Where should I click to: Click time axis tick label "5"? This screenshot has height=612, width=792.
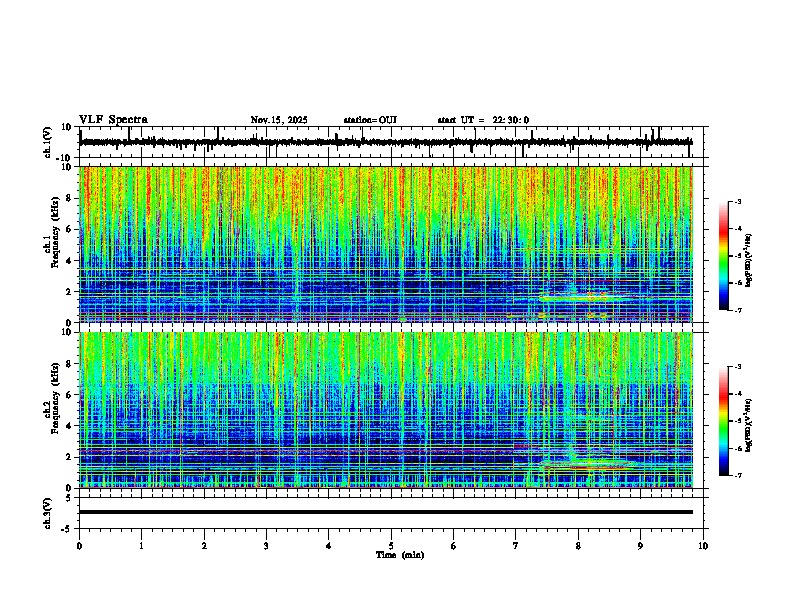click(391, 546)
